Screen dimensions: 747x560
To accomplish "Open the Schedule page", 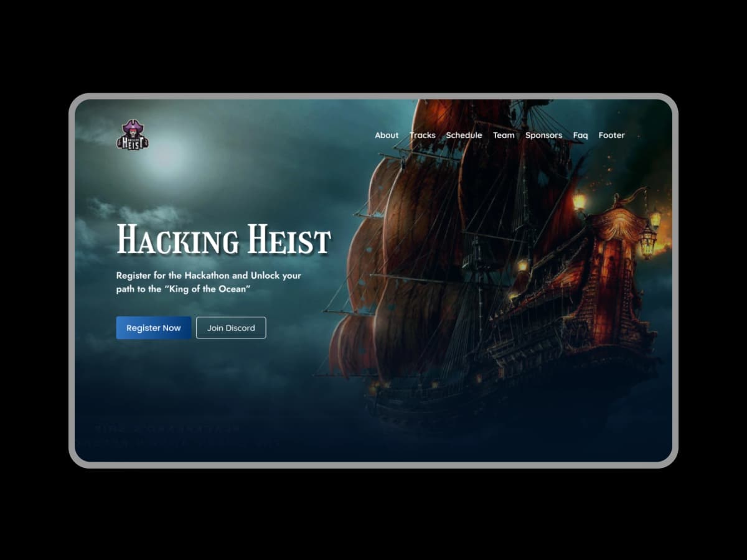I will tap(464, 135).
